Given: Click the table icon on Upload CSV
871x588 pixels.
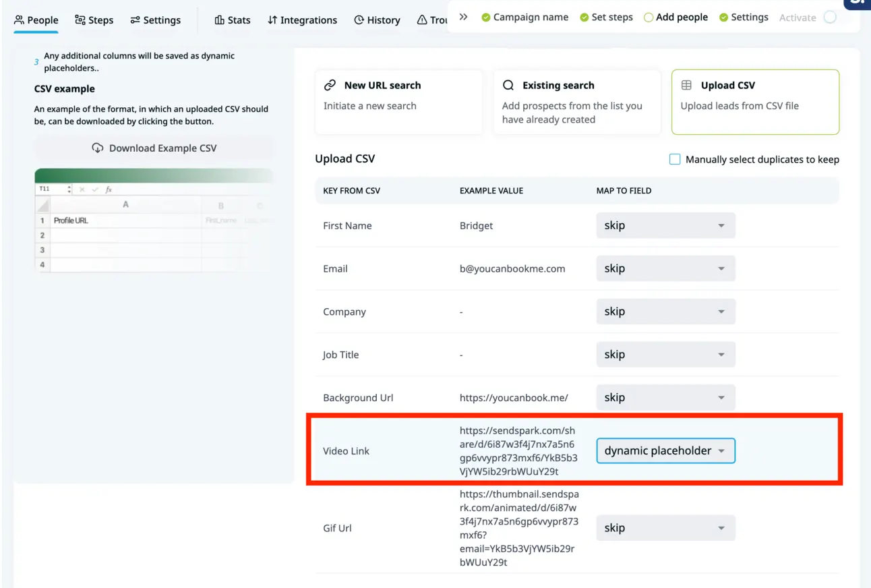Looking at the screenshot, I should [x=686, y=85].
